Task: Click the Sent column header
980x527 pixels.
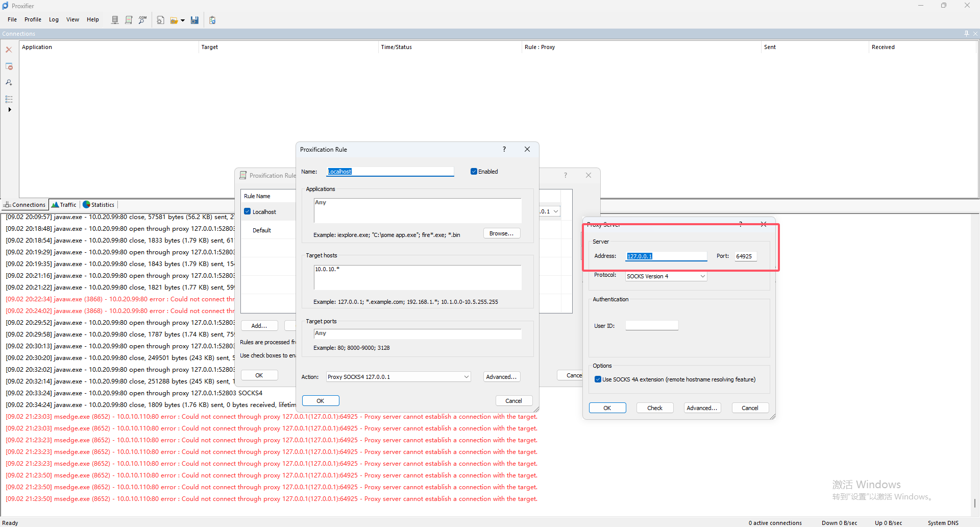Action: click(815, 47)
